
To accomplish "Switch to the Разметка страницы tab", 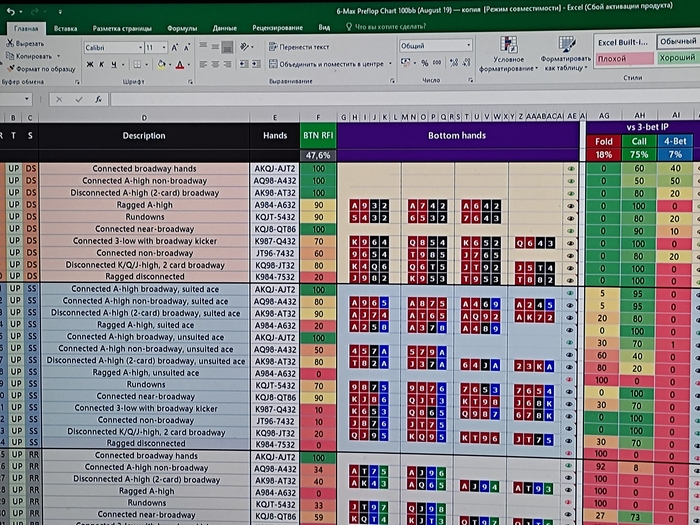I will click(x=122, y=28).
